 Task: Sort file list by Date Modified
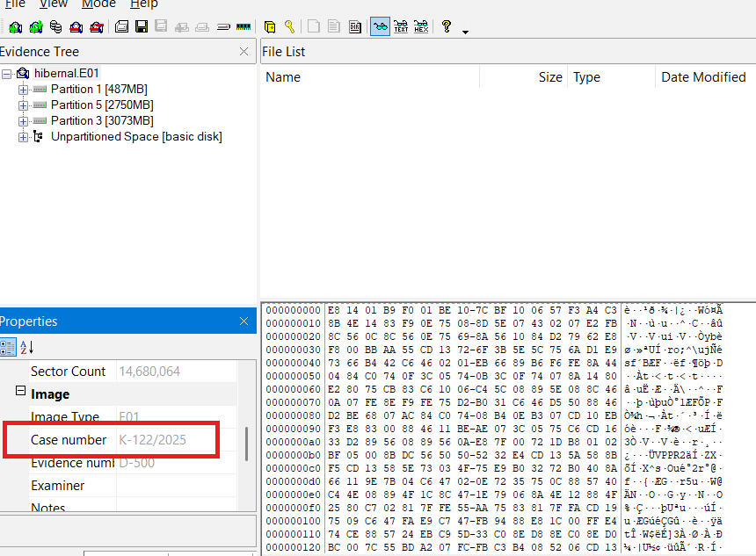click(x=703, y=77)
